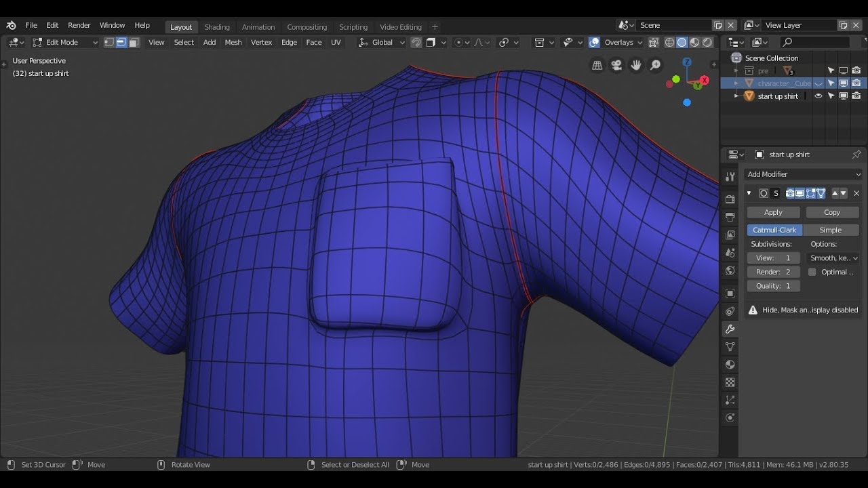Open the Edit Mode dropdown
Screen dimensions: 868x488
tap(65, 42)
